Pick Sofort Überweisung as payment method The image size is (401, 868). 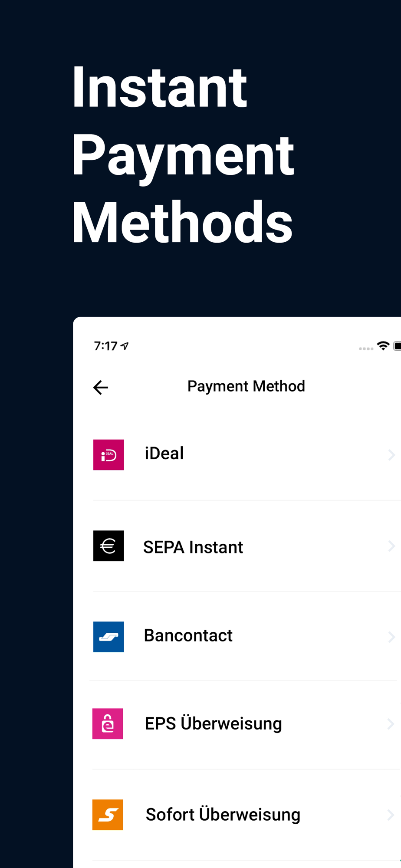(223, 815)
